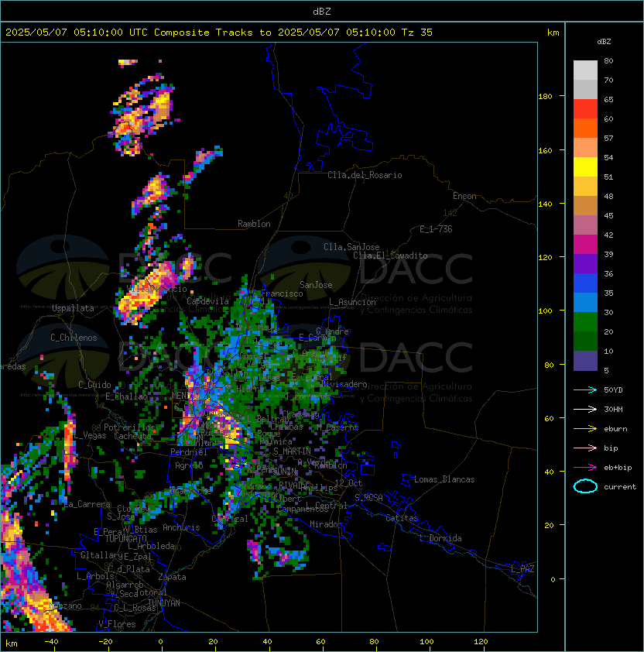Click the Anchoris place label
Viewport: 644px width, 652px height.
coord(181,527)
